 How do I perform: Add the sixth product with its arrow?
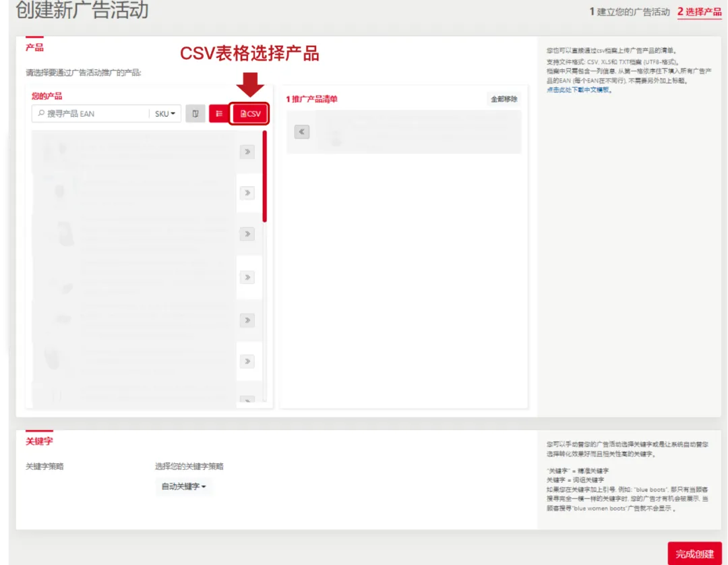(247, 361)
